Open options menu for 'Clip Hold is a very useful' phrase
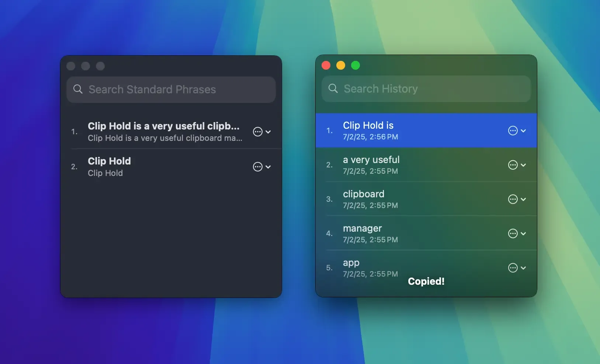Screen dimensions: 600x364 click(x=257, y=132)
